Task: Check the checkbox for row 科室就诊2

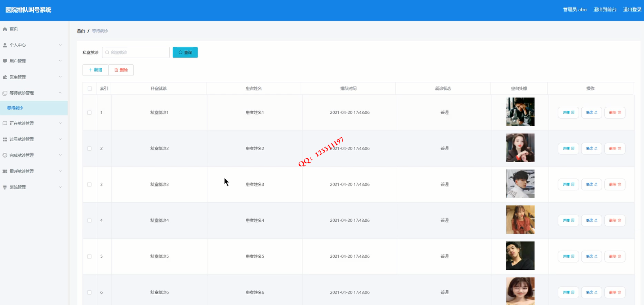Action: point(89,149)
